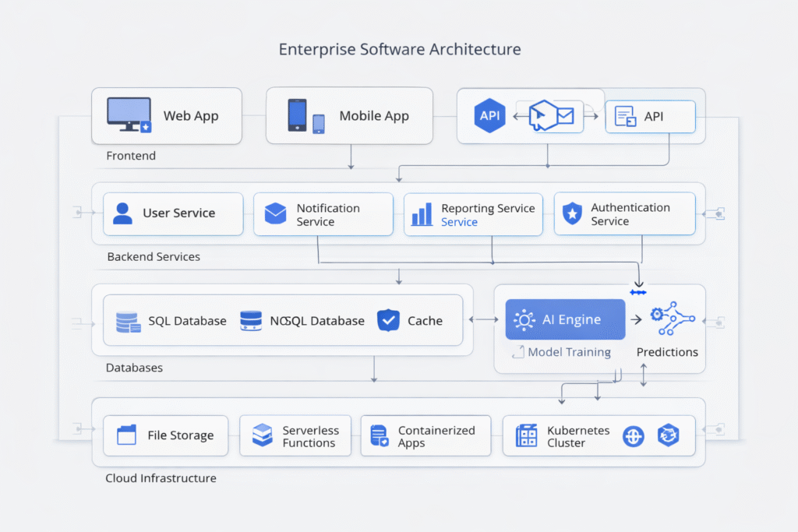Image resolution: width=798 pixels, height=532 pixels.
Task: Click the globe icon in Kubernetes box
Action: click(634, 436)
